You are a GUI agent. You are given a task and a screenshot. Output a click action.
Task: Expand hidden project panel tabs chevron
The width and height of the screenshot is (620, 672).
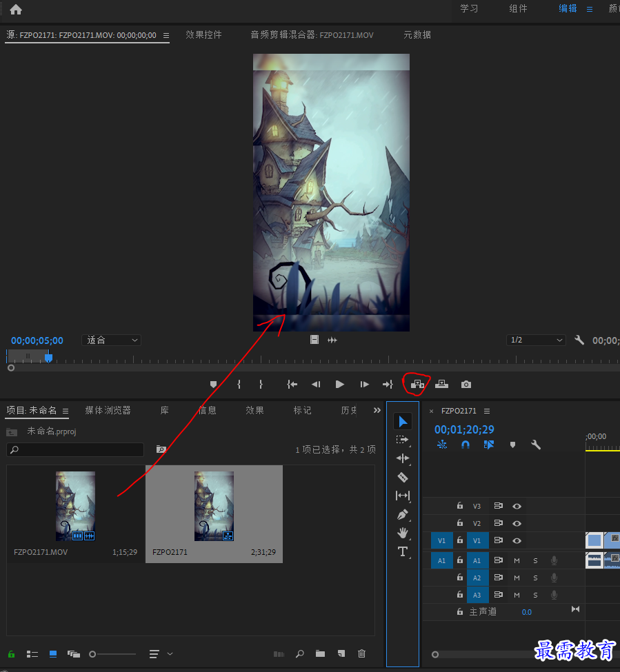tap(377, 411)
